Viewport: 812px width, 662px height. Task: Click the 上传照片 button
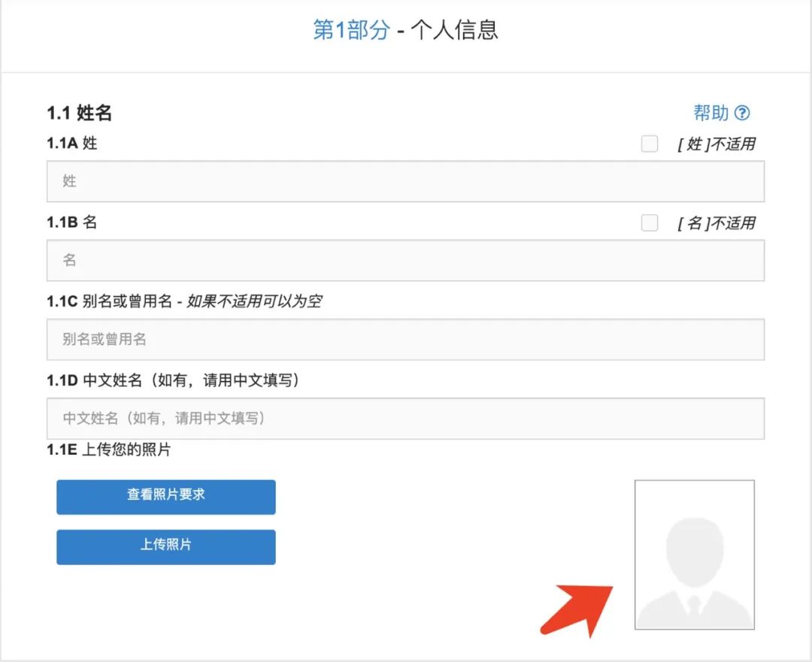pyautogui.click(x=166, y=547)
